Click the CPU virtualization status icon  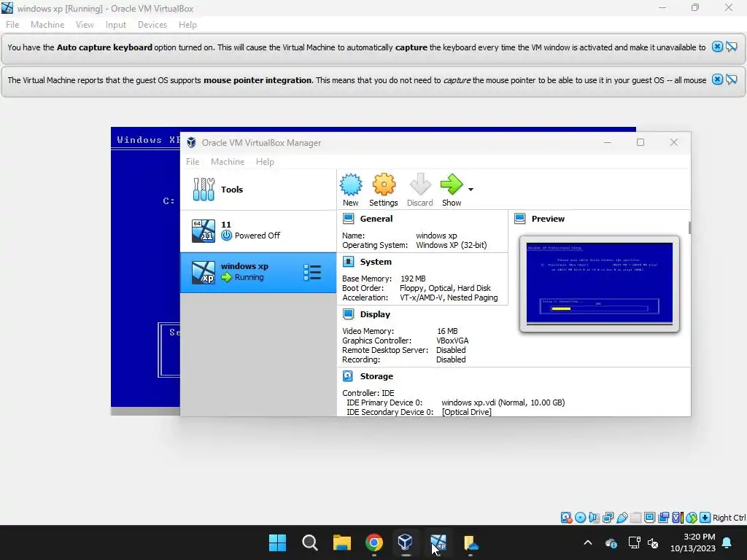pyautogui.click(x=678, y=518)
